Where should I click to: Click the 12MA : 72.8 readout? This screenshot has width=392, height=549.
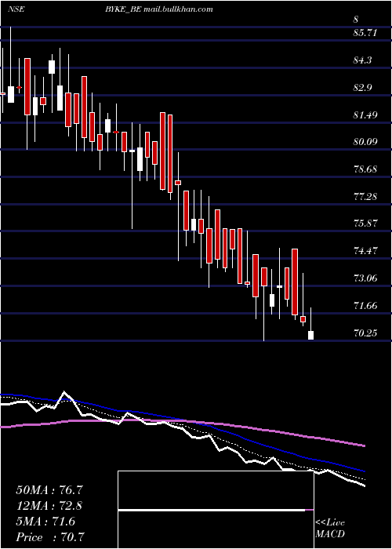point(49,506)
